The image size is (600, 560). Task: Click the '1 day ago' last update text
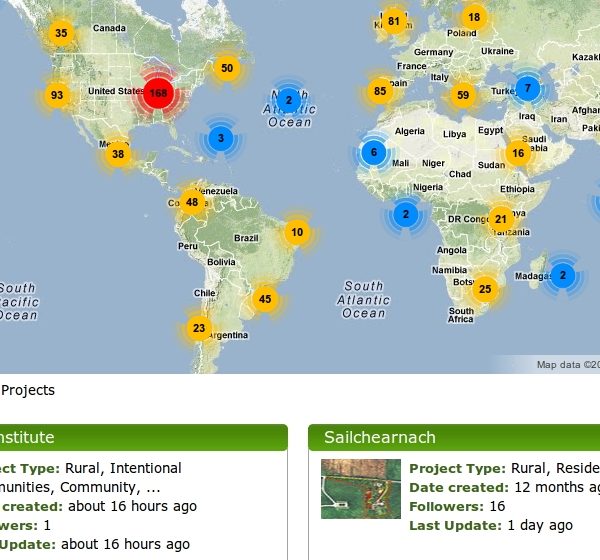point(540,525)
